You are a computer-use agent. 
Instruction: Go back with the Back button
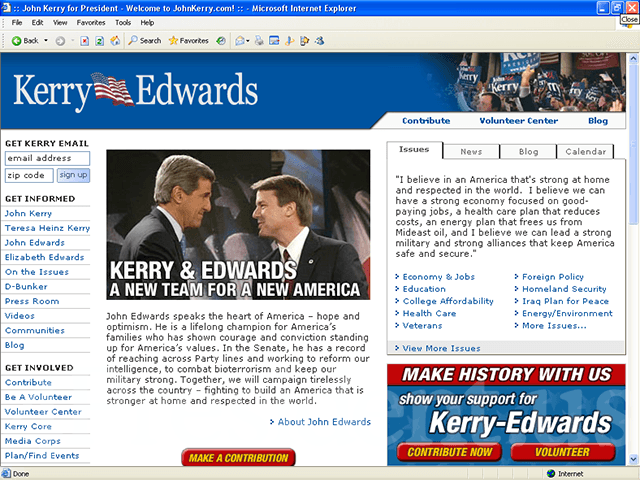tap(25, 41)
